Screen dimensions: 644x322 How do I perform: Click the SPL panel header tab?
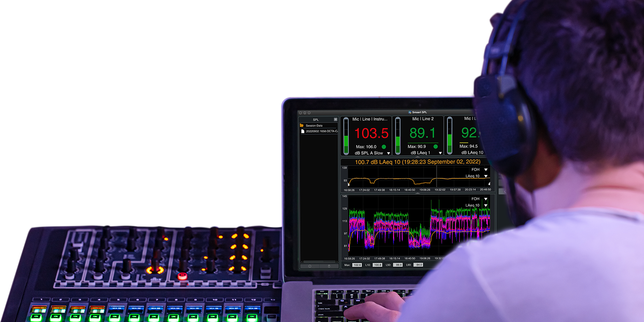tap(316, 120)
